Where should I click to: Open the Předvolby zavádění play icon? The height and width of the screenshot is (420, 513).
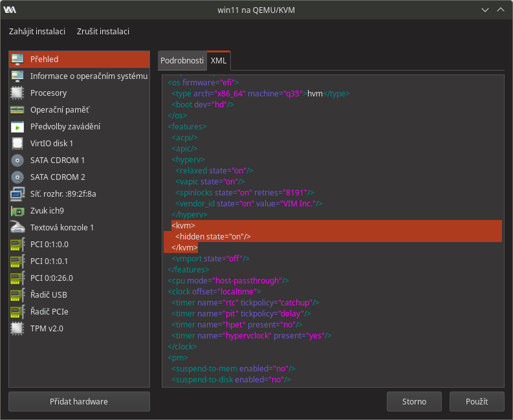[17, 127]
